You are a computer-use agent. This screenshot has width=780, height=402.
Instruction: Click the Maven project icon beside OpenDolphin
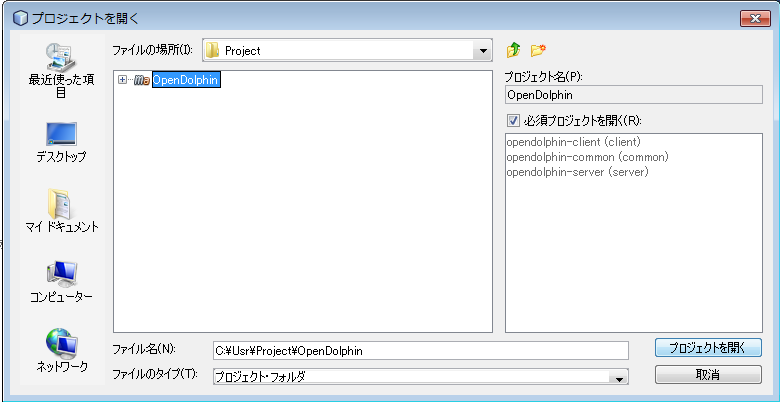click(x=142, y=80)
